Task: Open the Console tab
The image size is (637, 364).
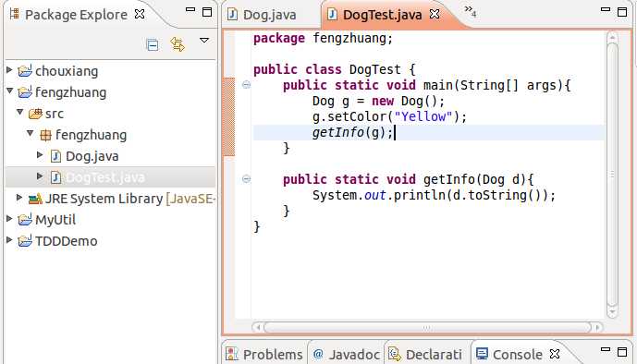Action: (509, 354)
